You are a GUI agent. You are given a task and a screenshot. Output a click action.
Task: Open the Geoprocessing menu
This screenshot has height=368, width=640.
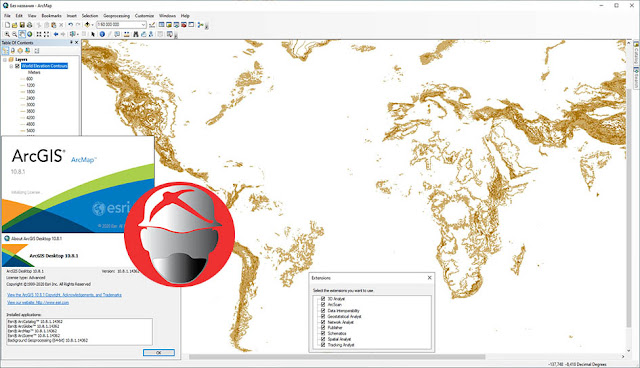pos(116,16)
